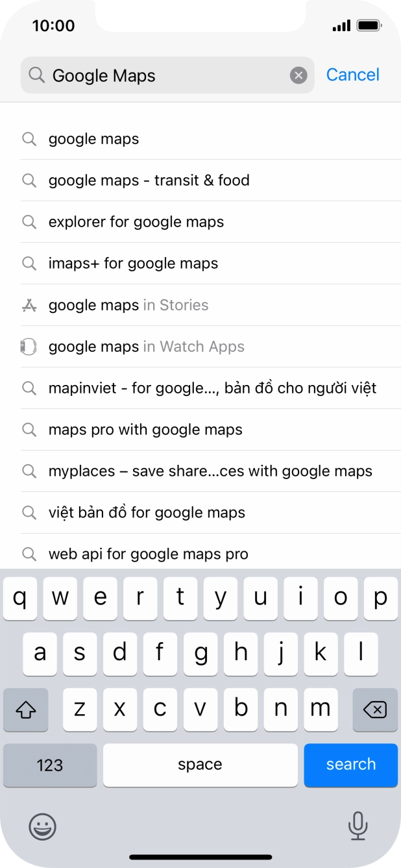Screen dimensions: 401x868
Task: Tap the 'q' key
Action: 20,598
